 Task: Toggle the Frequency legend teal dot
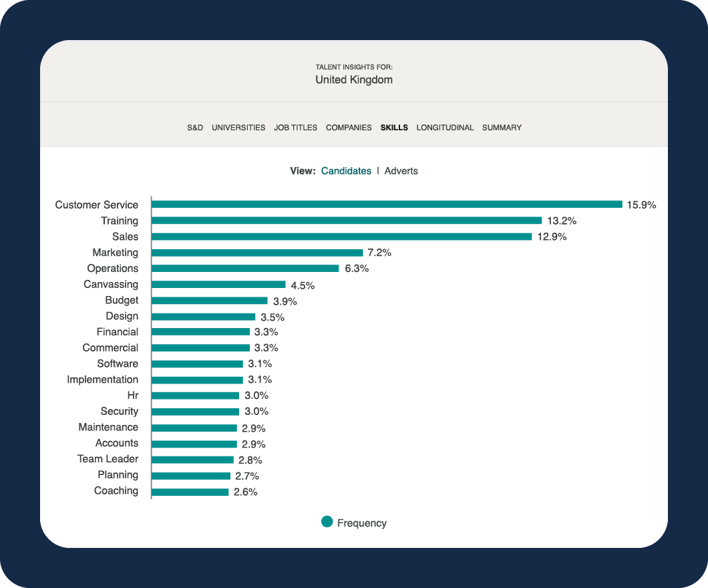(x=327, y=522)
